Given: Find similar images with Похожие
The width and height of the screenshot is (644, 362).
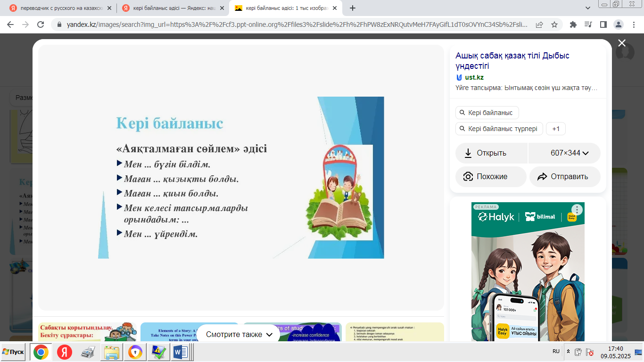Looking at the screenshot, I should [491, 177].
